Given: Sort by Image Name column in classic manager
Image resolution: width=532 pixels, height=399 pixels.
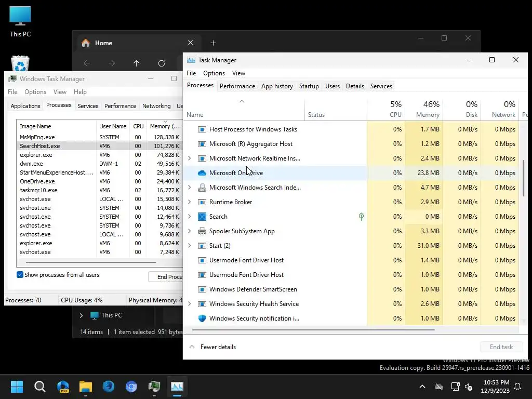Looking at the screenshot, I should point(56,126).
